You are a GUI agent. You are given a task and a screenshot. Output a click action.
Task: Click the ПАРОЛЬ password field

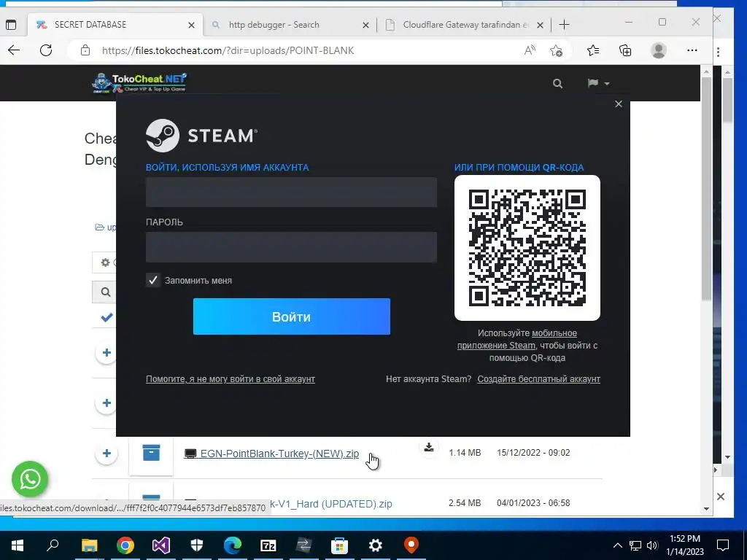[x=291, y=247]
